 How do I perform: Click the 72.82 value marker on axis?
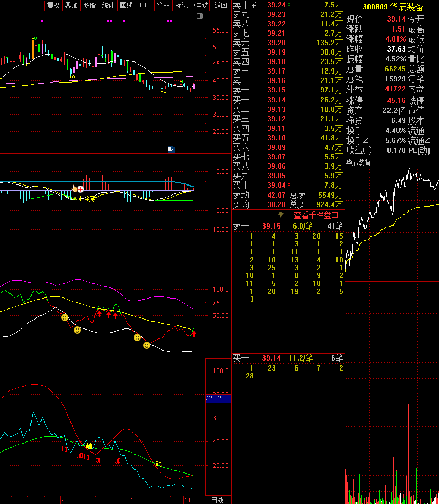[213, 398]
